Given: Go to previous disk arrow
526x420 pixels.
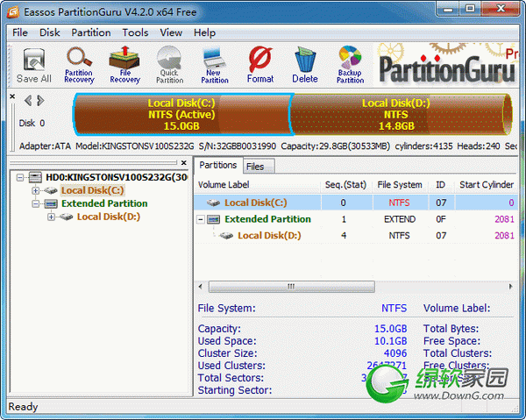Looking at the screenshot, I should click(x=28, y=100).
